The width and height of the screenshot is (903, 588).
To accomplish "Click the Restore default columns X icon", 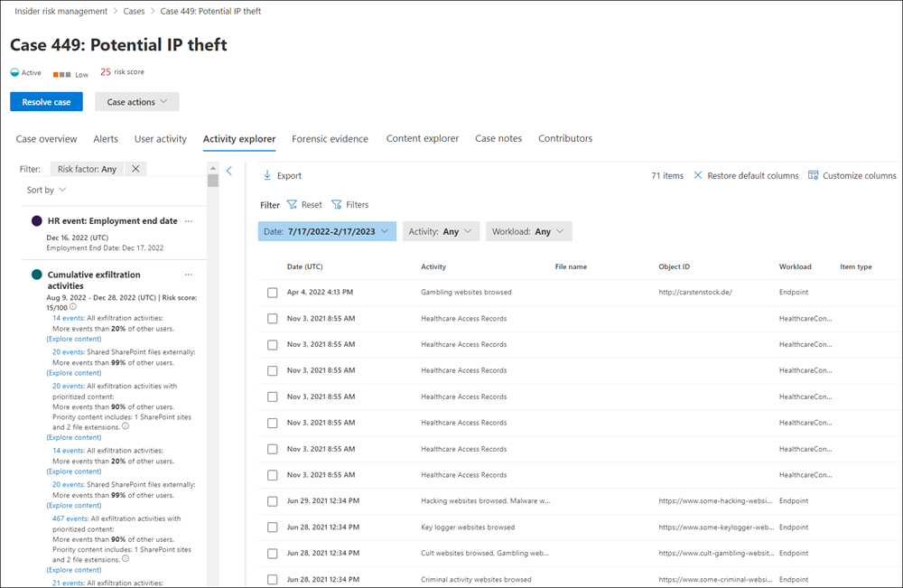I will tap(696, 174).
